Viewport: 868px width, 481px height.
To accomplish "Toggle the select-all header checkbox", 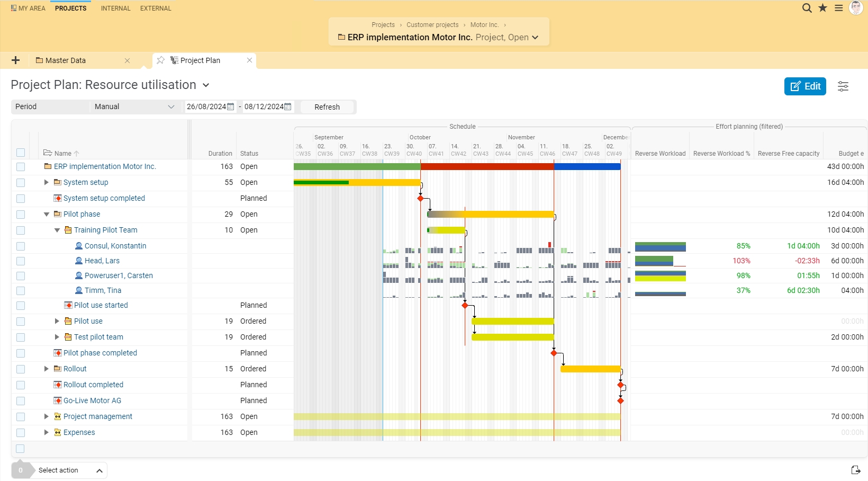I will tap(21, 153).
